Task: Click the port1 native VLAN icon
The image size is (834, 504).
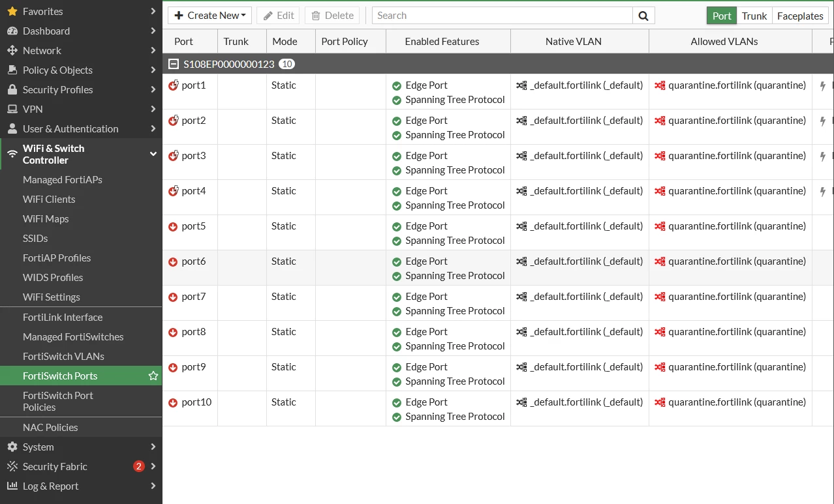Action: [521, 85]
